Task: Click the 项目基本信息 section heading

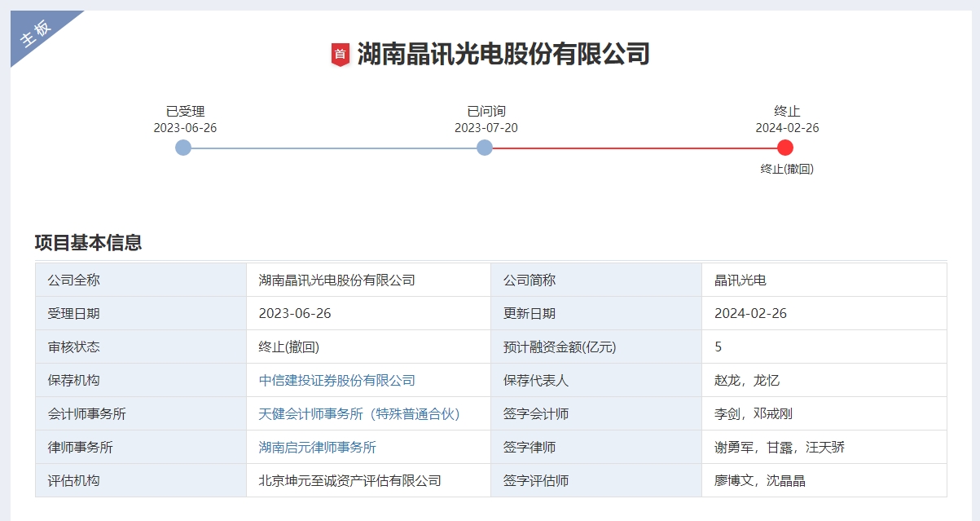Action: (88, 242)
